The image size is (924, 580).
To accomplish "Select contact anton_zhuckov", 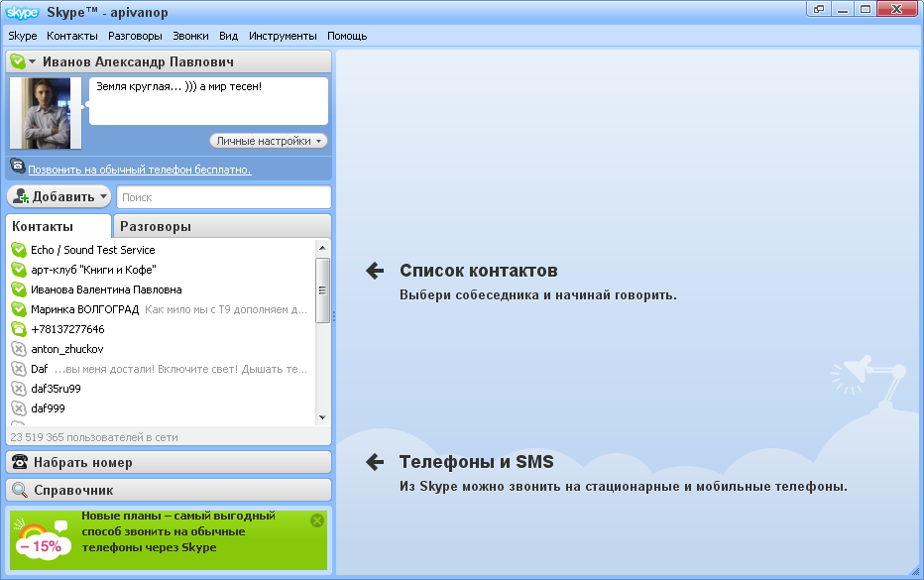I will point(67,350).
